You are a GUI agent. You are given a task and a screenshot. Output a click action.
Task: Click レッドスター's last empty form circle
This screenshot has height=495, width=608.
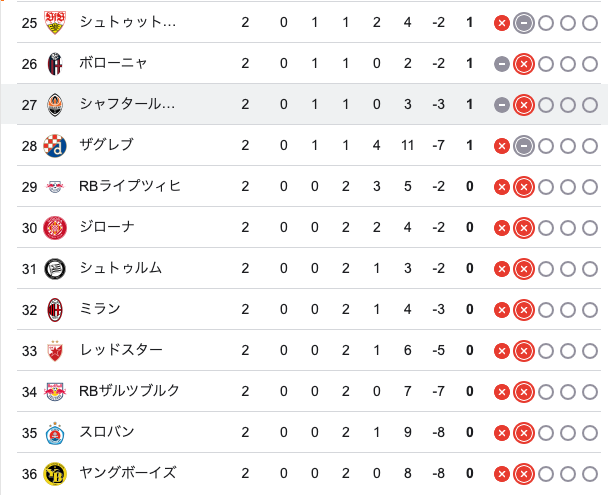point(589,351)
